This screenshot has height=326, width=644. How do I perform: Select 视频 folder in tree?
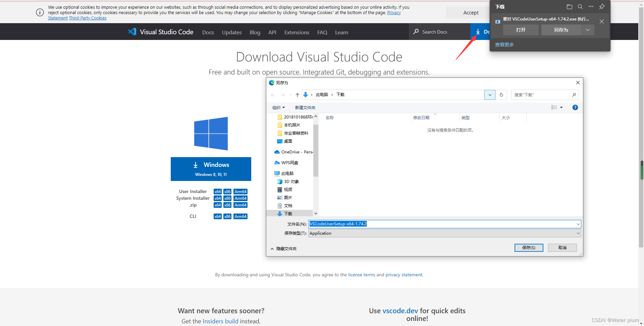(285, 190)
